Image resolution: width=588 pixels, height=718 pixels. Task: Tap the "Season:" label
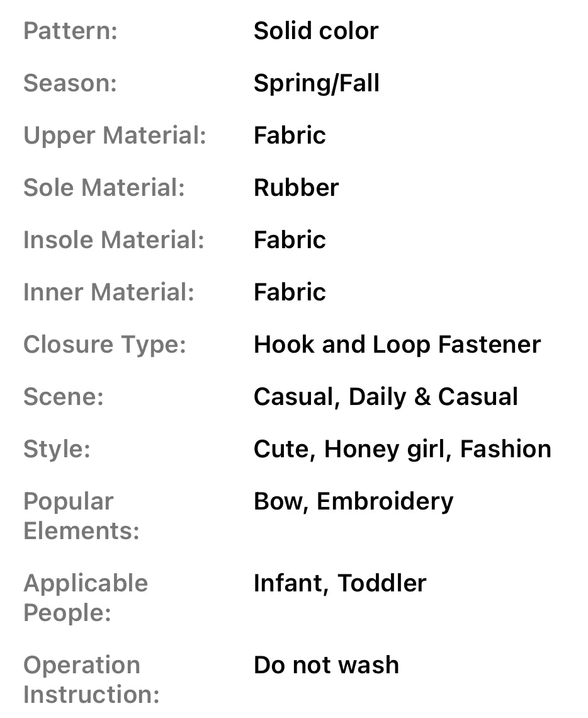(x=70, y=83)
